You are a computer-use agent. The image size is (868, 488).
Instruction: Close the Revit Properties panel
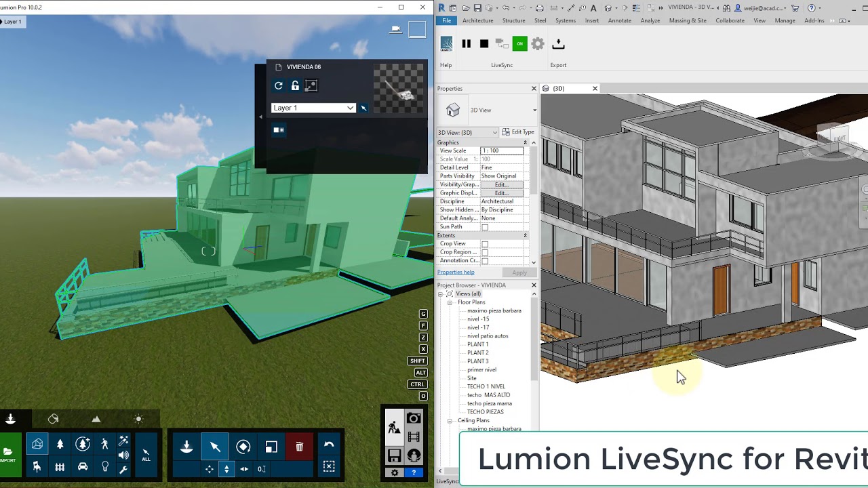click(534, 89)
